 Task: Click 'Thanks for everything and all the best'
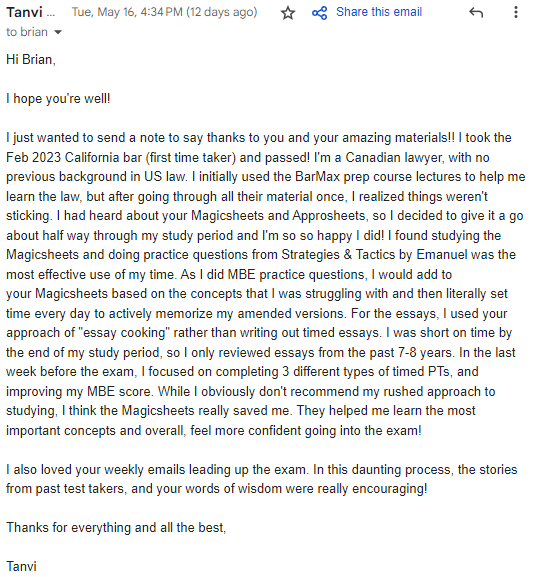pos(116,528)
